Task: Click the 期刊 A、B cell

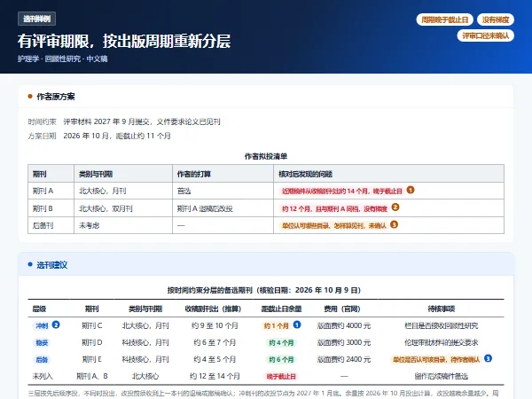Action: click(92, 376)
